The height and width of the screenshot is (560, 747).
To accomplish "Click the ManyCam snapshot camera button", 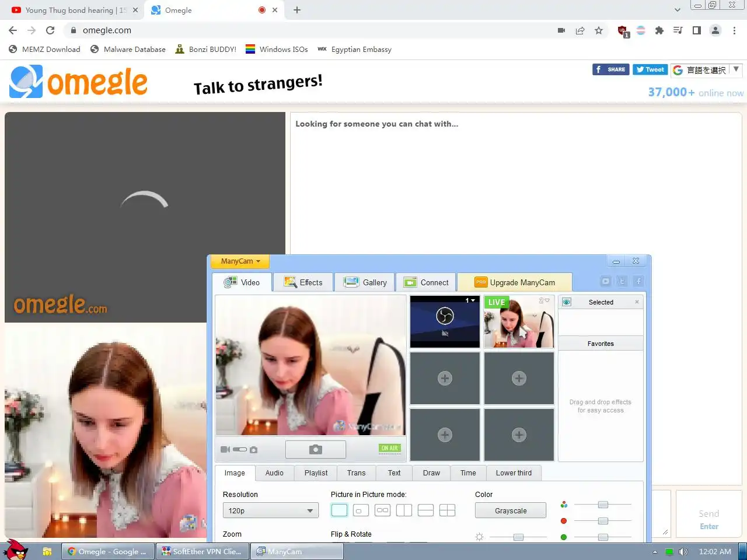I will coord(316,449).
